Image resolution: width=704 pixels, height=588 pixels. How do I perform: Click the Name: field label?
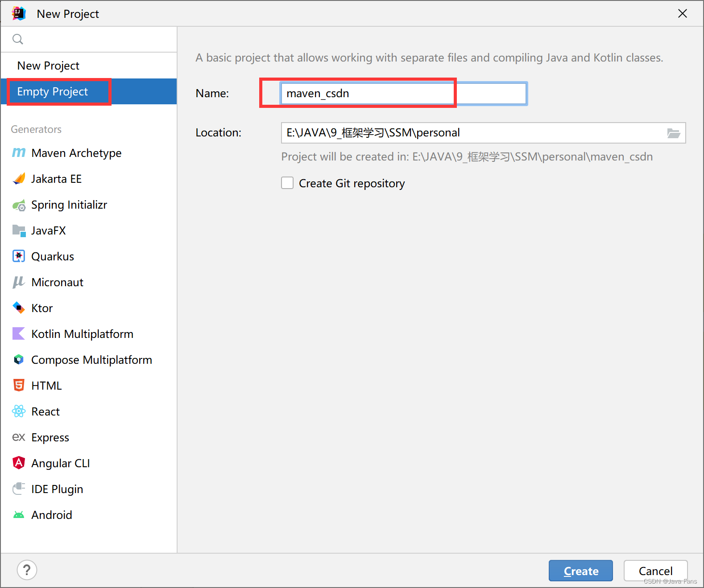(212, 93)
